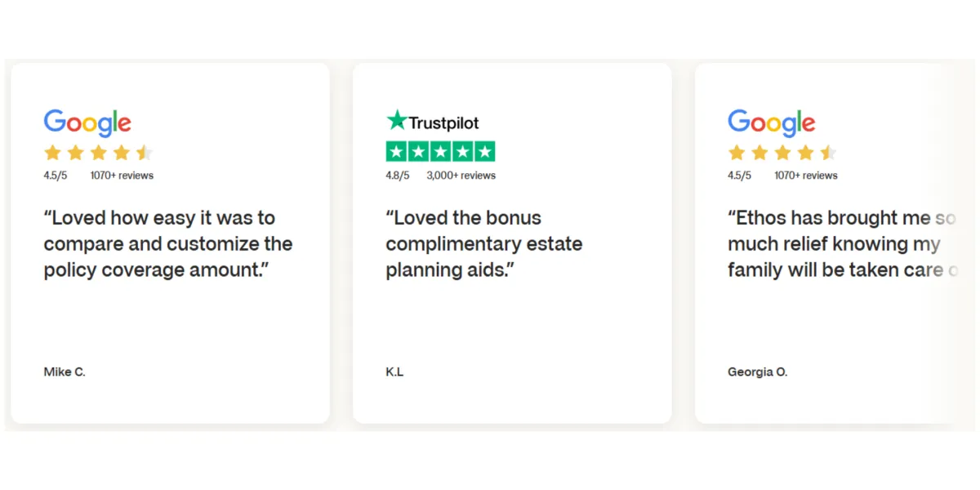Click the 4.5/5 rating in Mike C.'s card
This screenshot has width=980, height=490.
pos(56,176)
